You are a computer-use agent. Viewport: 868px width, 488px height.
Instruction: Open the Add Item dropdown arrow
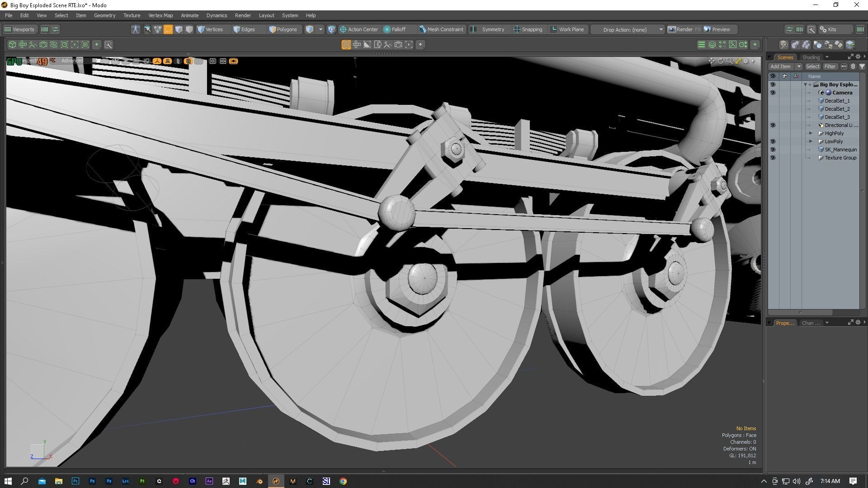point(799,66)
